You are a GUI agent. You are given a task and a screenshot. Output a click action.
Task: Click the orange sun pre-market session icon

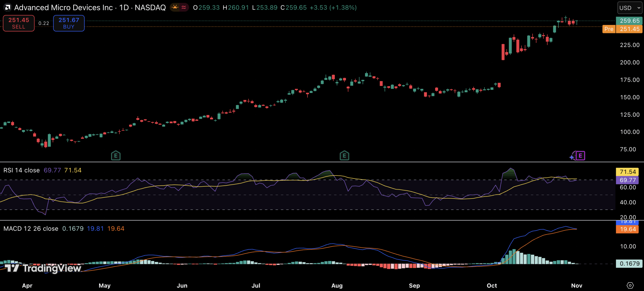(175, 7)
